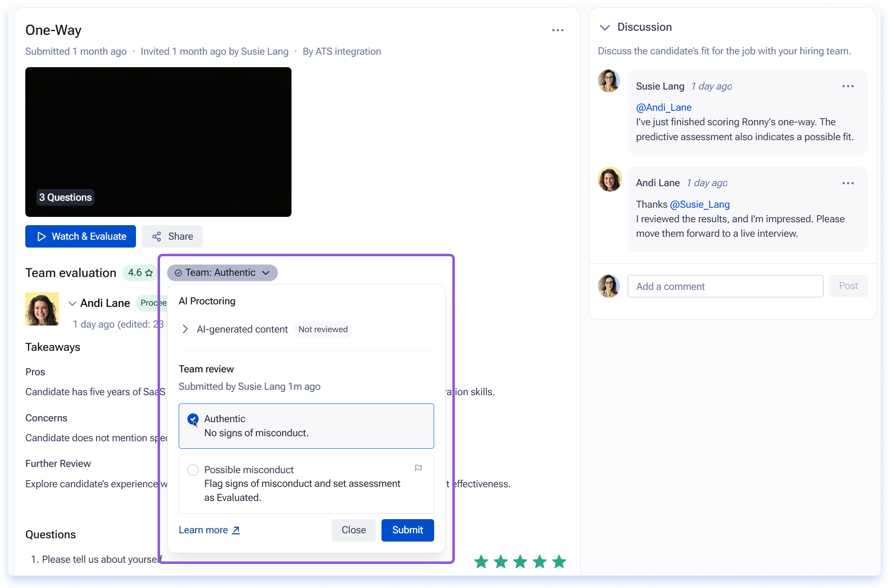Screen dimensions: 889x588
Task: Click the flag icon beside Possible misconduct
Action: pyautogui.click(x=418, y=468)
